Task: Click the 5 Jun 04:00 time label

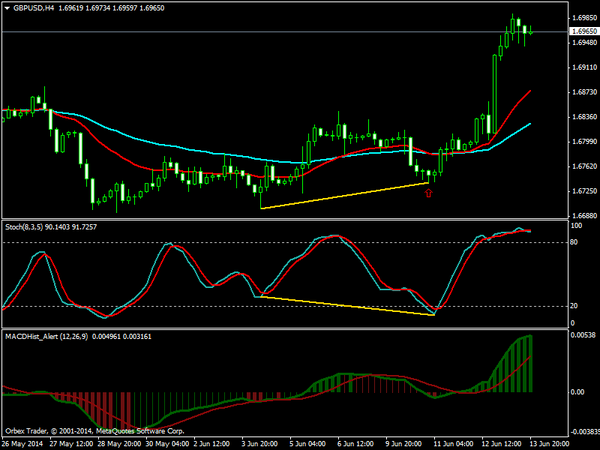Action: coord(308,444)
